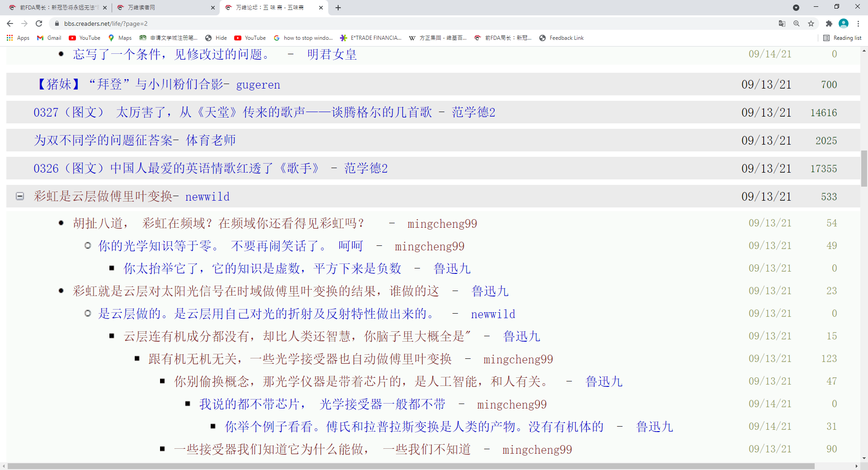This screenshot has height=470, width=868.
Task: Open reply 彩虹就是云层对太阳光信号
Action: (x=256, y=291)
